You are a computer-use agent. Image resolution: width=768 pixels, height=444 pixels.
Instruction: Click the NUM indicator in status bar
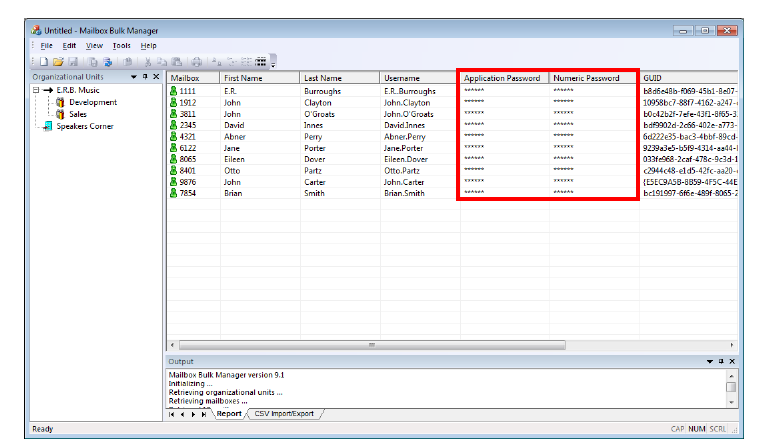coord(696,429)
